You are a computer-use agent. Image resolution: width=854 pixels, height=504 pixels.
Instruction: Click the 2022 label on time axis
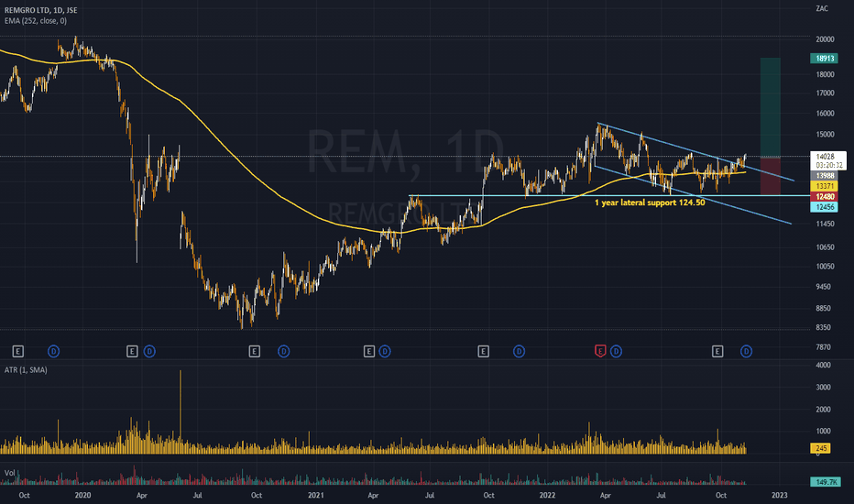pyautogui.click(x=547, y=495)
